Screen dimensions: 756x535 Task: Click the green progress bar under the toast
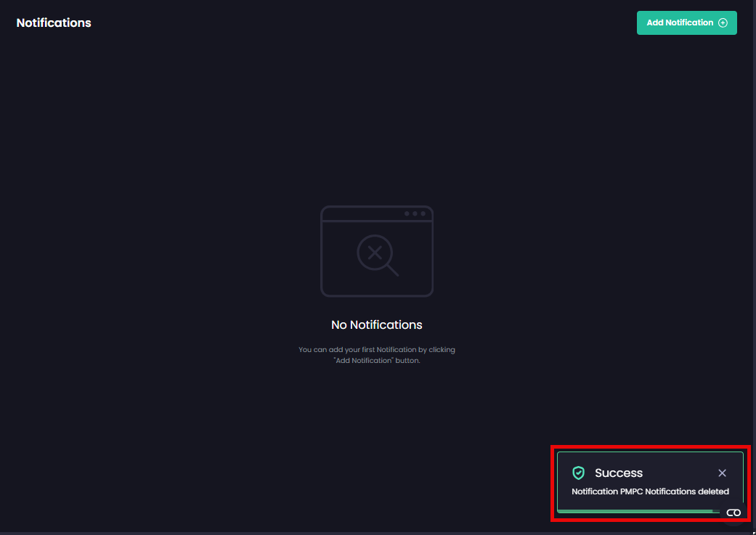(x=639, y=510)
